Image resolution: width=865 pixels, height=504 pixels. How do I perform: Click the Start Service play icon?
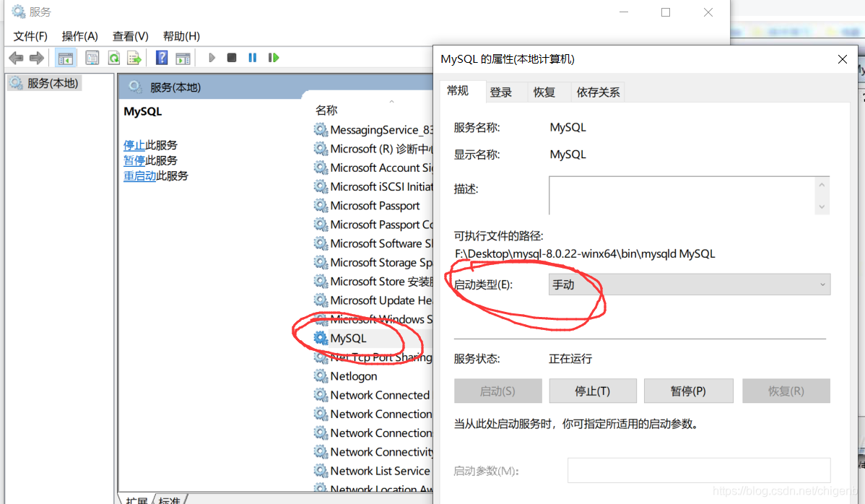pyautogui.click(x=212, y=57)
